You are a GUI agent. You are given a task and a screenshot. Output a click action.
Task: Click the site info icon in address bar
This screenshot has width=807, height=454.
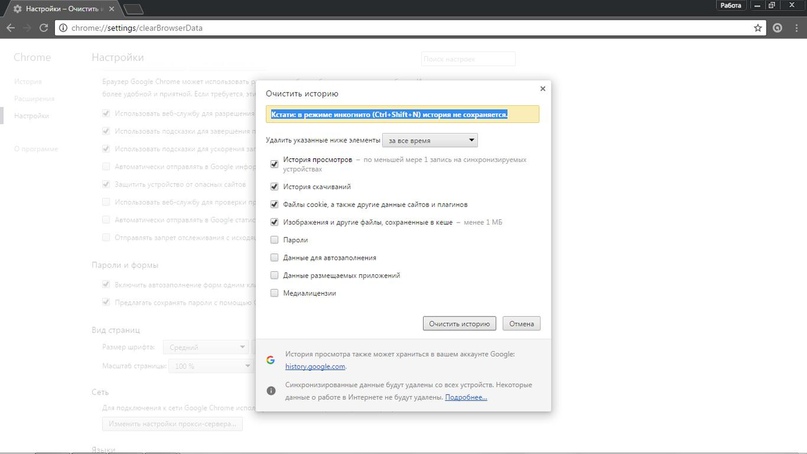(x=63, y=28)
